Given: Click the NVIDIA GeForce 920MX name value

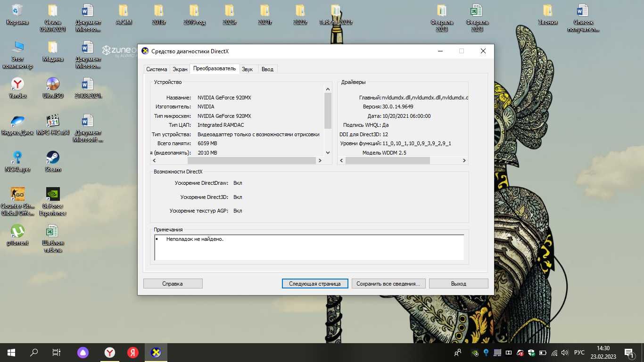Looking at the screenshot, I should coord(224,98).
